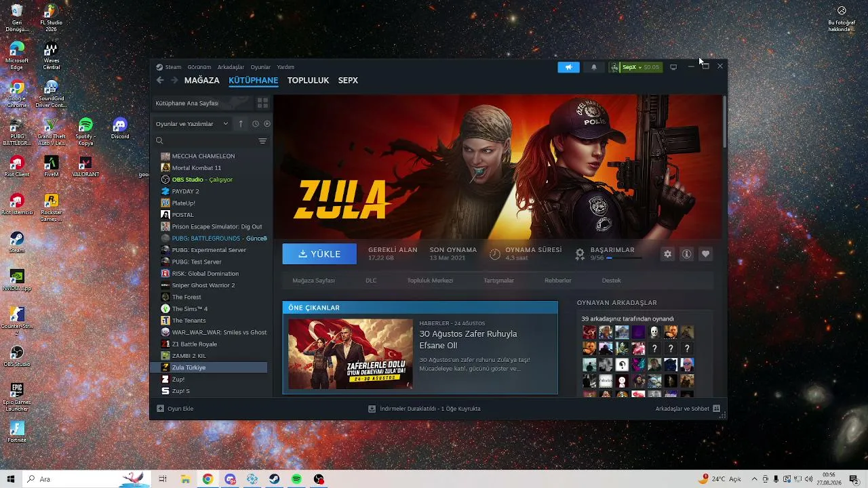Show hidden system tray icons

click(754, 479)
